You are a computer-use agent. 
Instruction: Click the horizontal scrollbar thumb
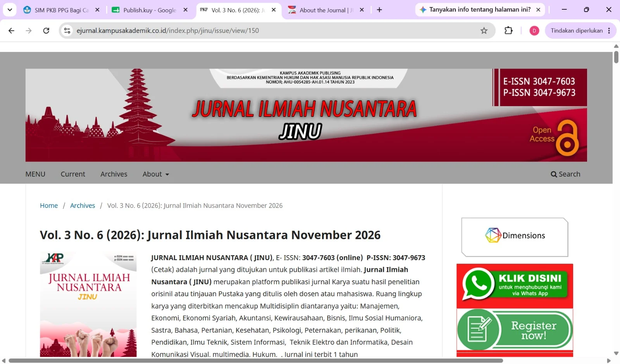(256, 361)
